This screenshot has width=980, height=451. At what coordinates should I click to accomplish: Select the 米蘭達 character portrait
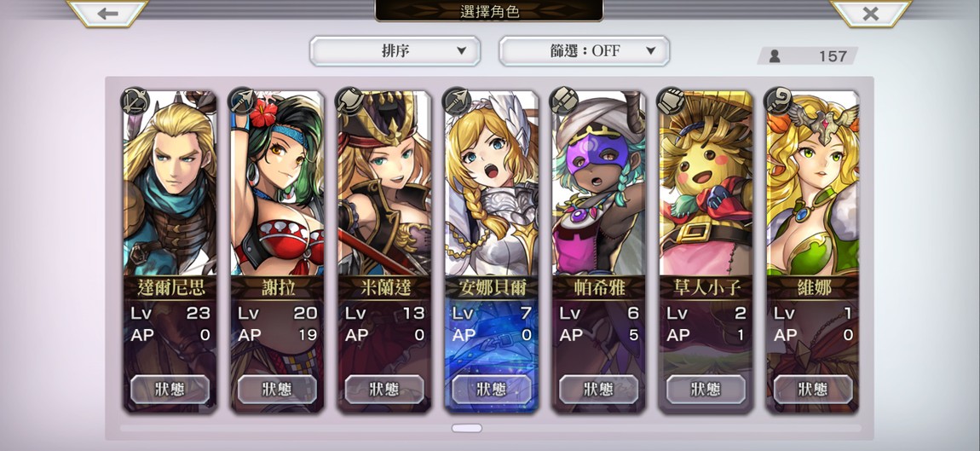[x=384, y=184]
